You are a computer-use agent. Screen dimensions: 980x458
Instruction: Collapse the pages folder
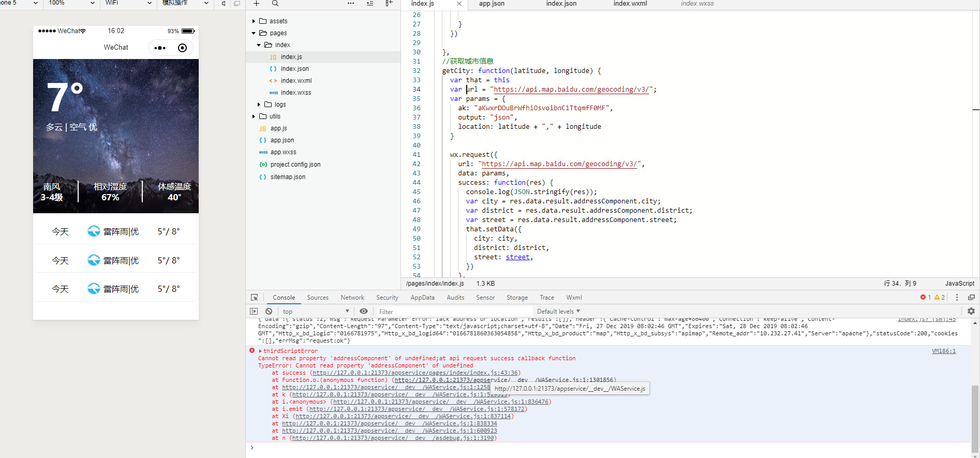point(254,33)
